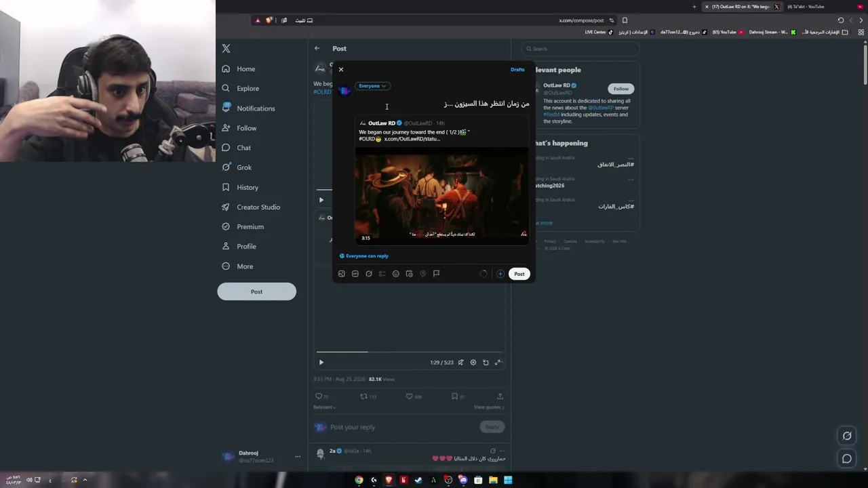Screen dimensions: 868x488
Task: Add media using the image icon
Action: 342,274
